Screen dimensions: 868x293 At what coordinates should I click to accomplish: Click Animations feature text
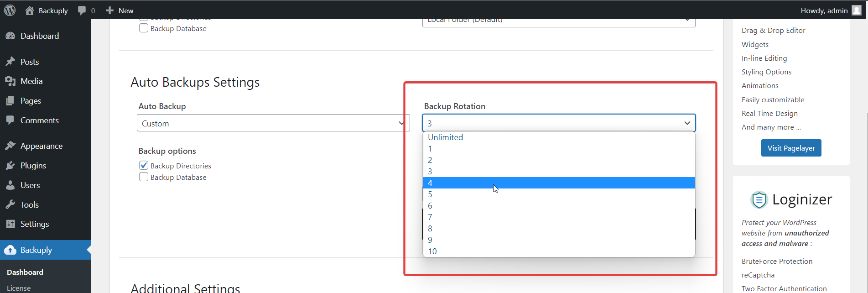[x=760, y=86]
